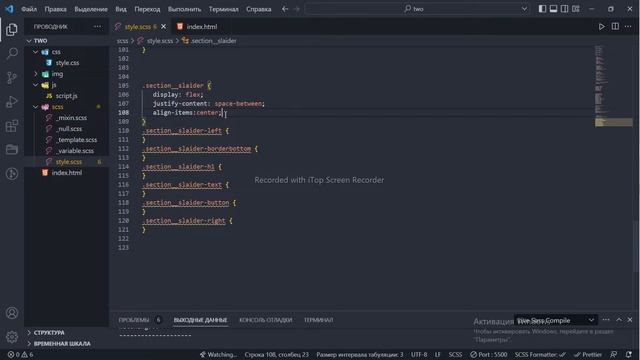Open the Вид menu
Image resolution: width=640 pixels, height=360 pixels.
pyautogui.click(x=121, y=9)
